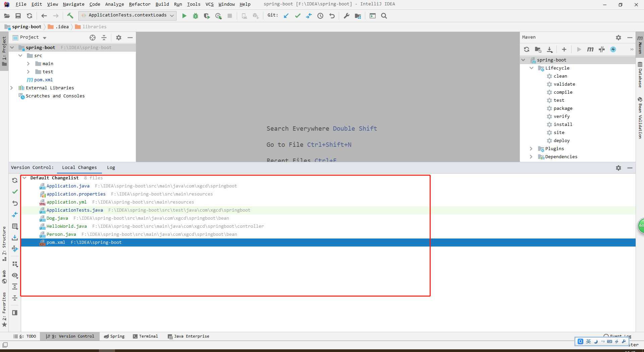Toggle Group By icon in Version Control sidebar
644x352 pixels.
point(15,264)
